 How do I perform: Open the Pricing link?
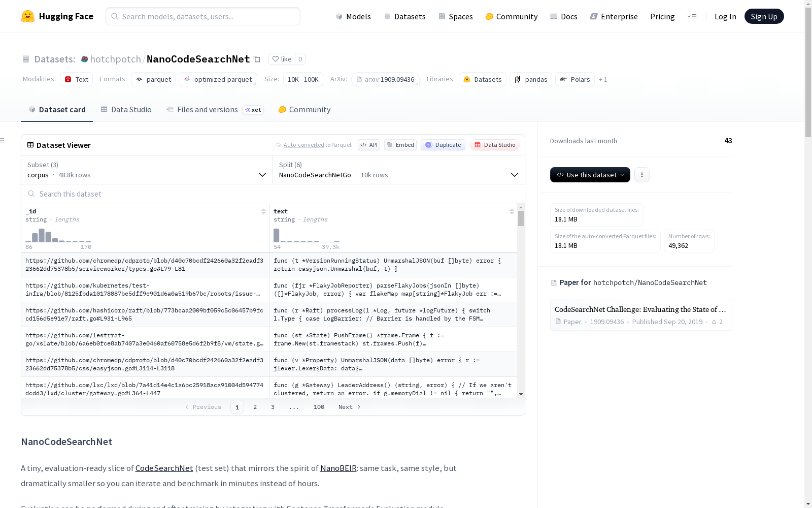(x=662, y=16)
